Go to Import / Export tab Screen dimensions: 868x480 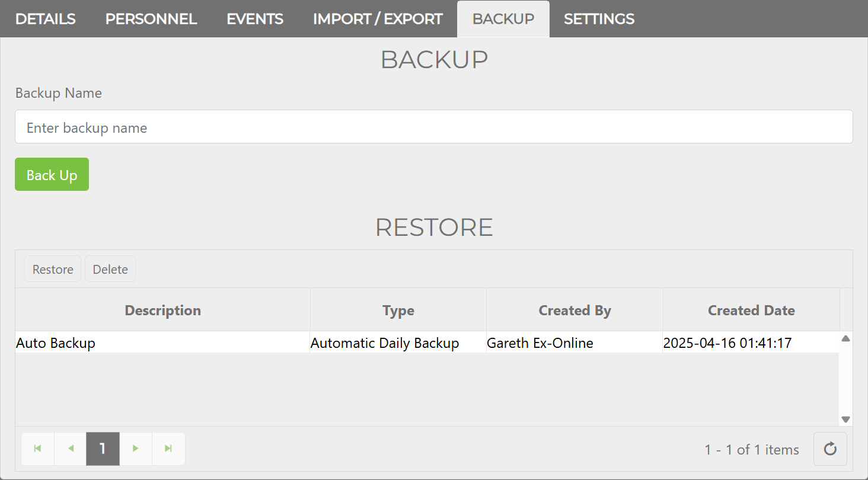(x=378, y=19)
